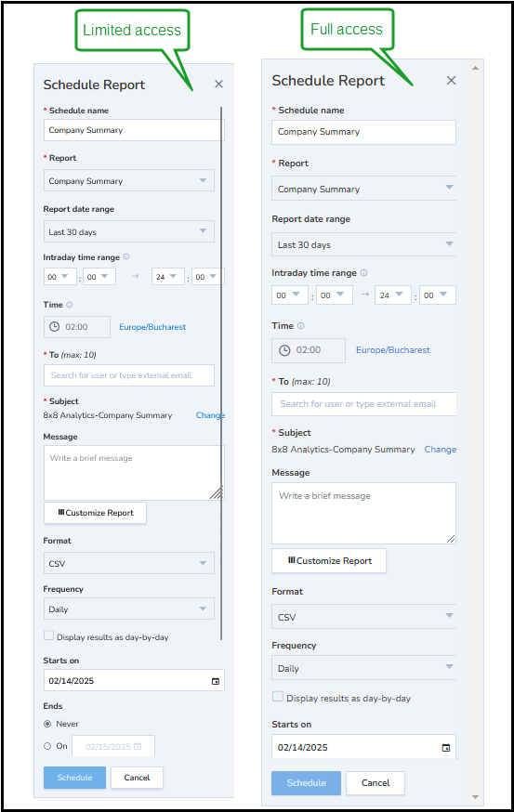Enable Display results as day-by-day, limited access panel
Screen dimensions: 514x812
coord(48,635)
